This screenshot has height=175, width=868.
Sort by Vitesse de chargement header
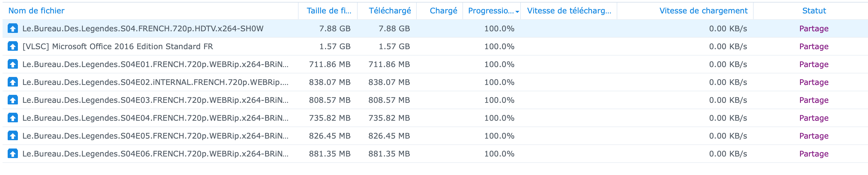pyautogui.click(x=703, y=11)
